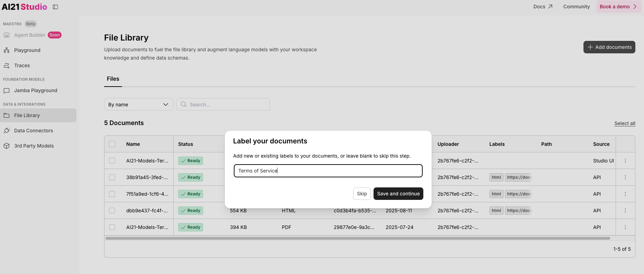Switch to the Files tab
This screenshot has width=644, height=274.
click(x=113, y=79)
